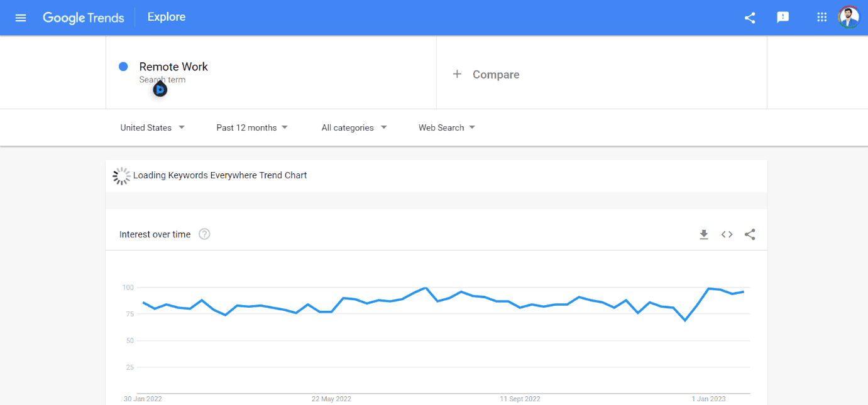Click the Compare button
The image size is (868, 405).
[496, 75]
